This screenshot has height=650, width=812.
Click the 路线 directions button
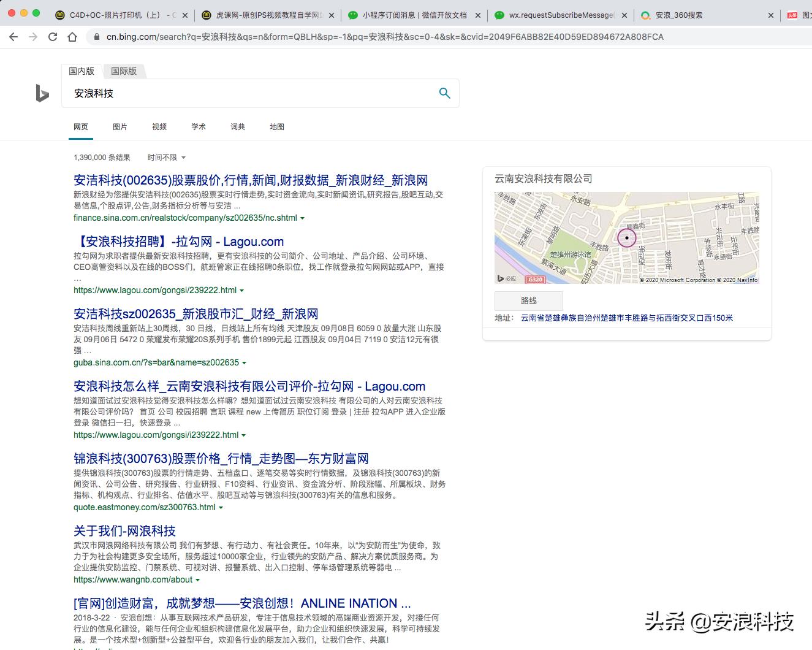coord(528,300)
